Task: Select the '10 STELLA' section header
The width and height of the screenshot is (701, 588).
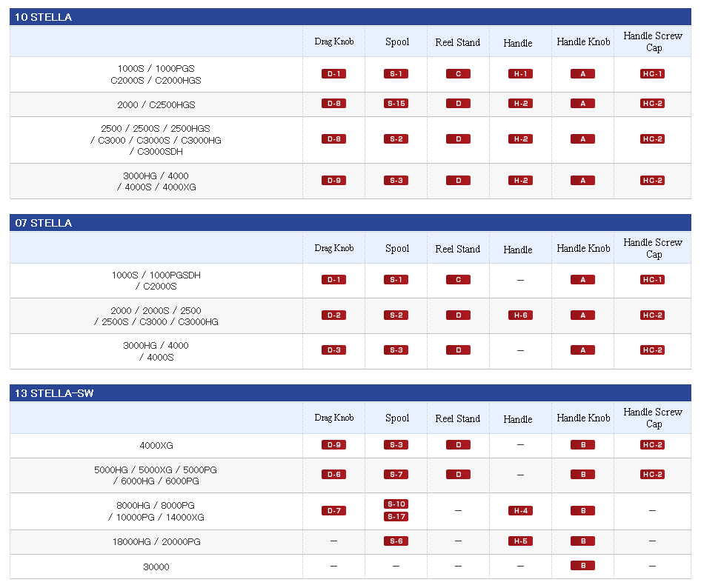Action: pos(350,17)
